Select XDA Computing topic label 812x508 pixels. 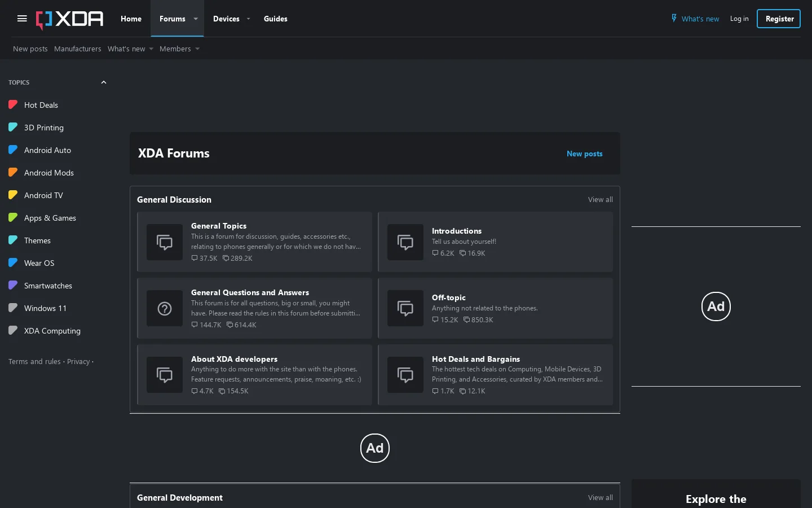click(52, 331)
